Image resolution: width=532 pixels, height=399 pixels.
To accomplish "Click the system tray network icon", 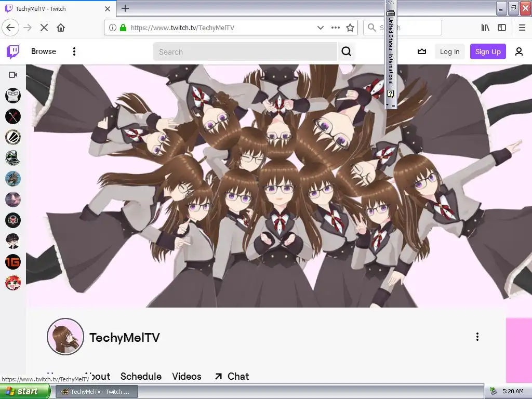I will click(493, 391).
